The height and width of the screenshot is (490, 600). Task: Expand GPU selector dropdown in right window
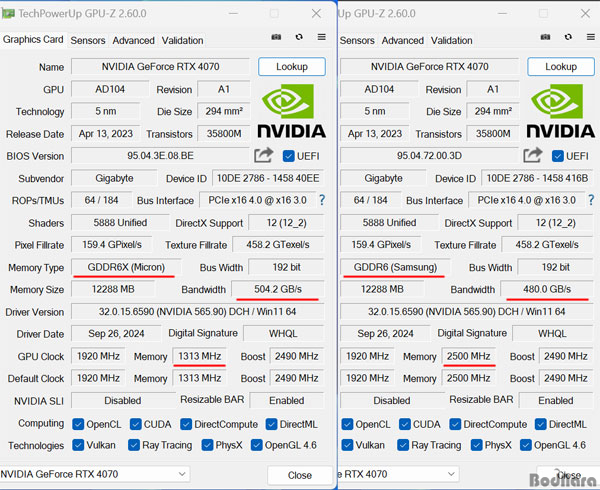(x=451, y=474)
